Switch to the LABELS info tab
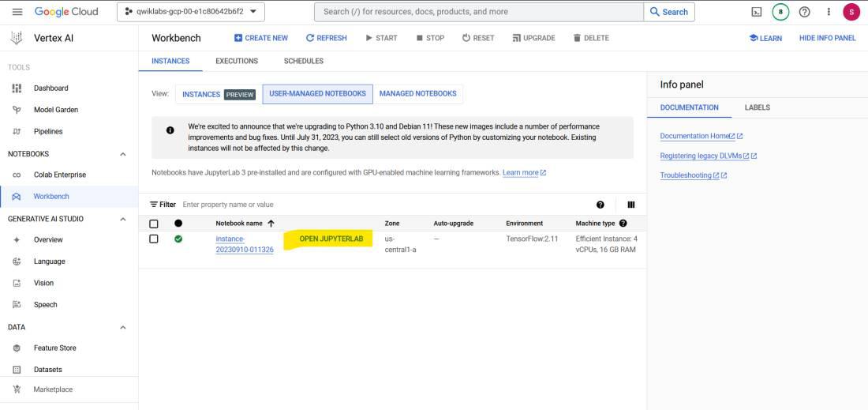Image resolution: width=868 pixels, height=410 pixels. [758, 107]
